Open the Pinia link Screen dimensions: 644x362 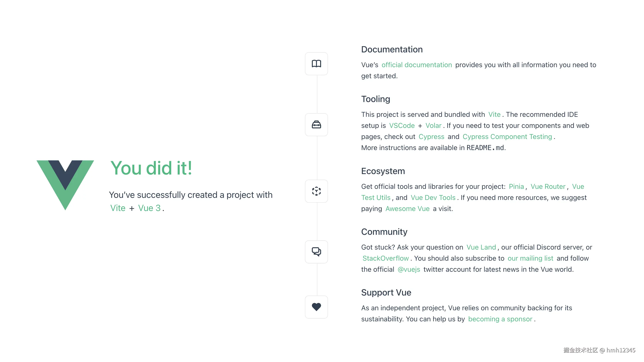516,186
